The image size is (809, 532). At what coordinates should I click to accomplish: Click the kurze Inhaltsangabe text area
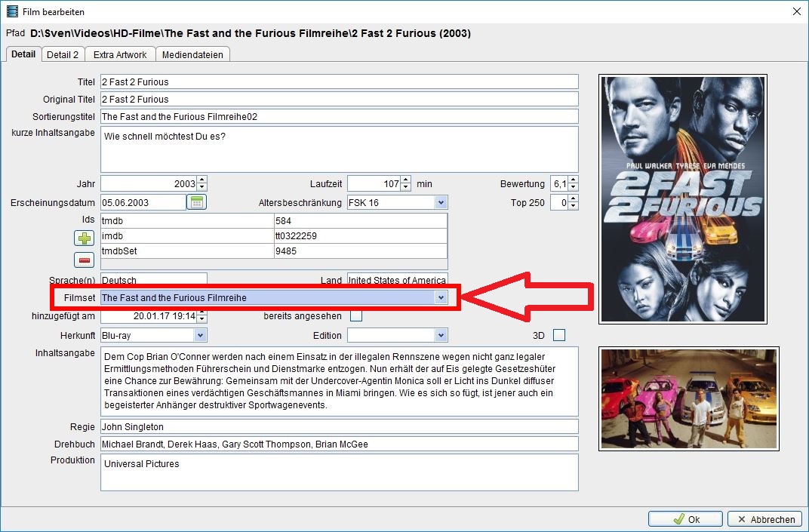click(340, 149)
